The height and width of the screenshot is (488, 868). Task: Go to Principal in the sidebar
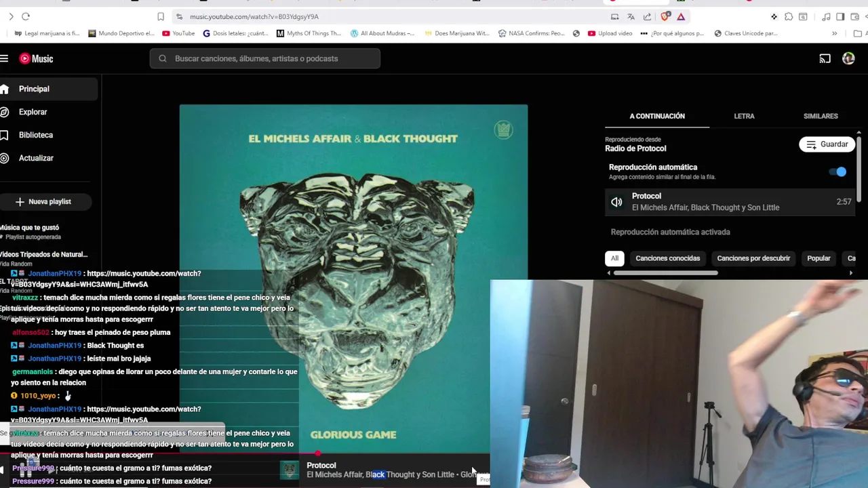point(49,89)
